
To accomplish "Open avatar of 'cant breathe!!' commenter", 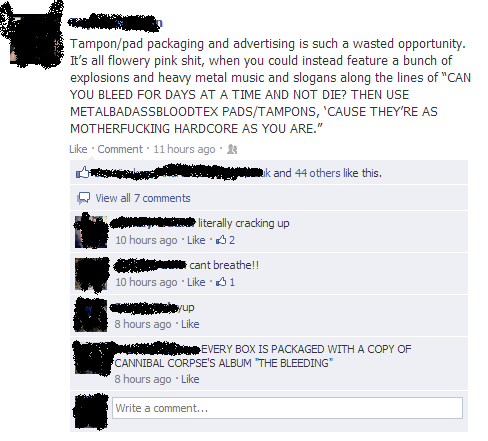I will pyautogui.click(x=91, y=274).
